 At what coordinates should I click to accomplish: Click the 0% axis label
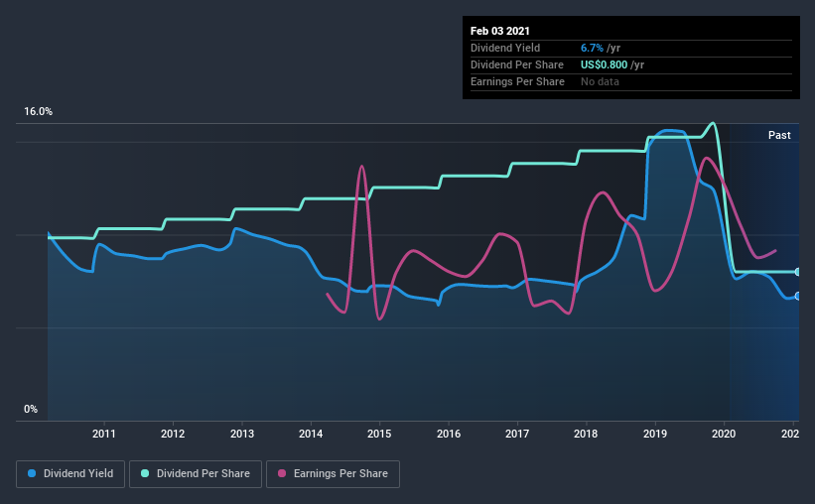31,410
